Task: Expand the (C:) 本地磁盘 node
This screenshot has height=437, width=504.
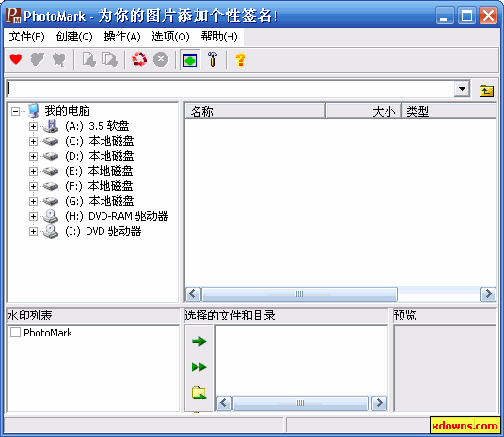Action: (33, 141)
